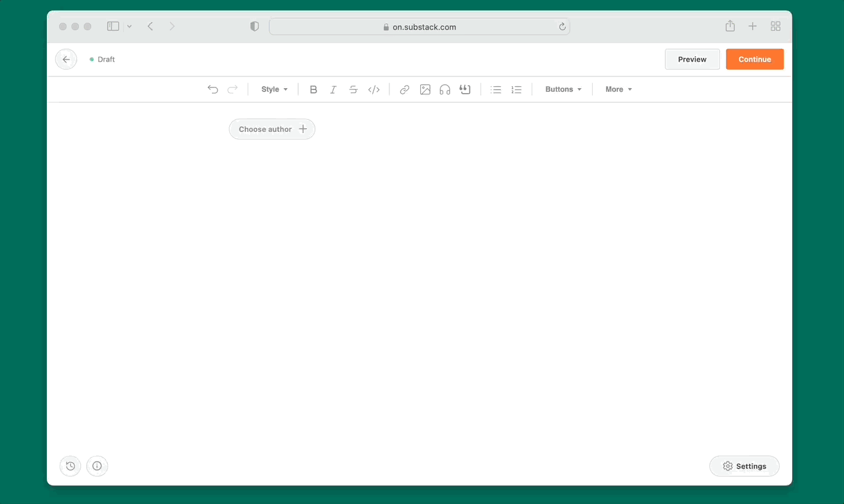
Task: Continue to publish the post
Action: [755, 59]
